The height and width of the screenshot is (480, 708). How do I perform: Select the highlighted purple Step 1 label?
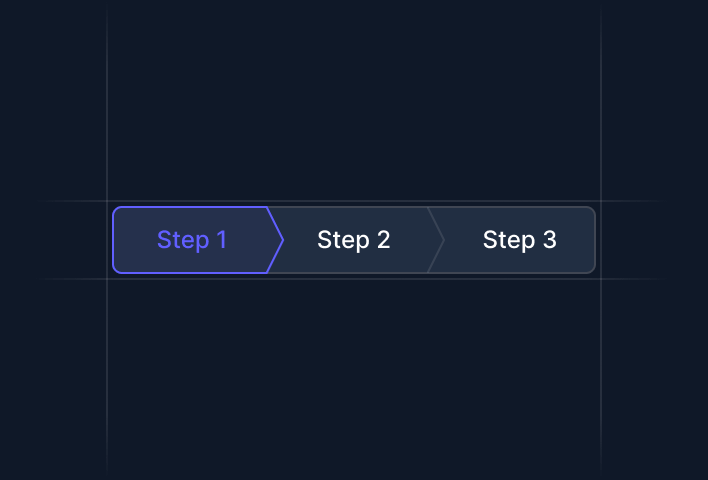(x=192, y=240)
